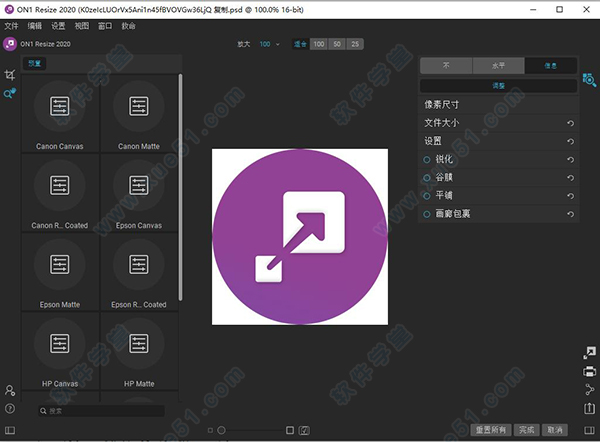Select the Canon R... Coated preset
The width and height of the screenshot is (600, 442).
click(x=60, y=193)
